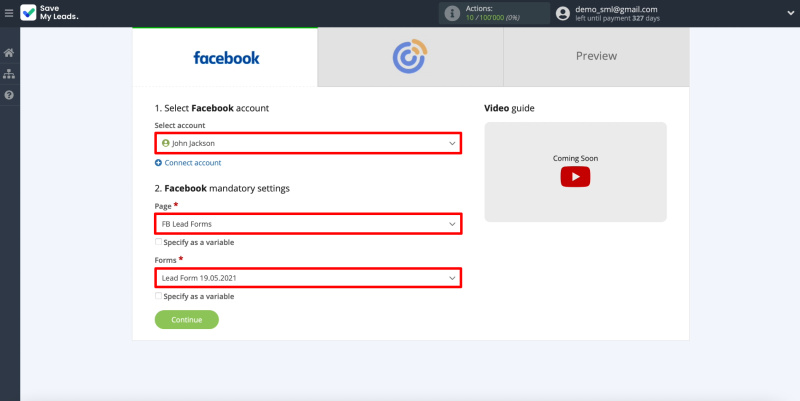This screenshot has width=800, height=401.
Task: Switch to the Constant Contact logo tab
Action: 410,57
